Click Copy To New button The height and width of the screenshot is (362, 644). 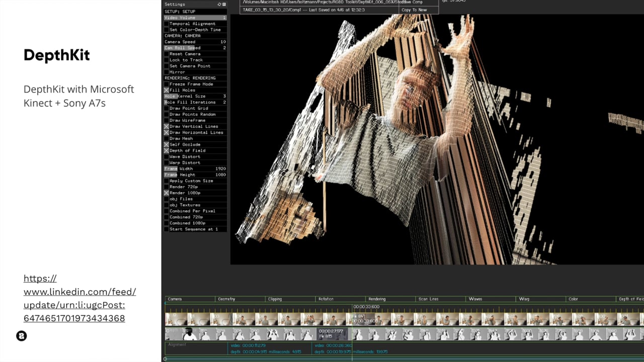tap(419, 10)
